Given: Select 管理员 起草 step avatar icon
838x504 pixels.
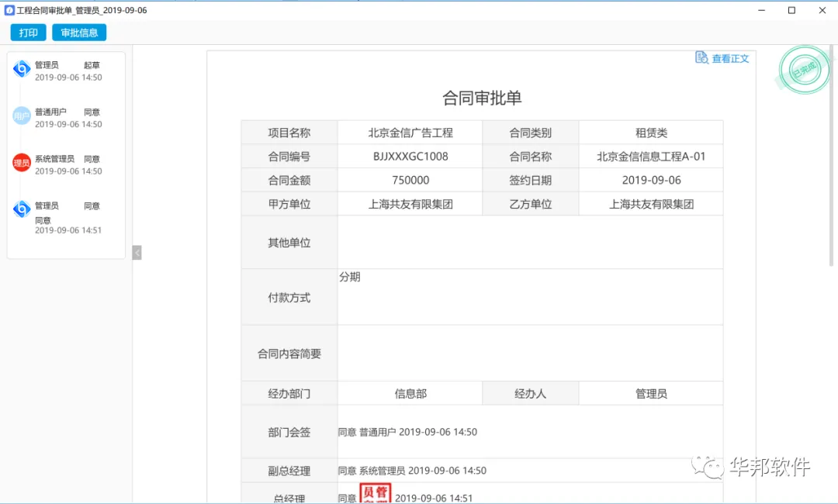Looking at the screenshot, I should click(x=22, y=69).
